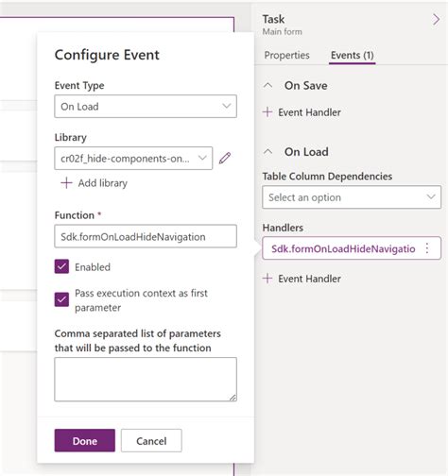Image resolution: width=448 pixels, height=476 pixels.
Task: Open Table Column Dependencies dropdown
Action: point(352,197)
